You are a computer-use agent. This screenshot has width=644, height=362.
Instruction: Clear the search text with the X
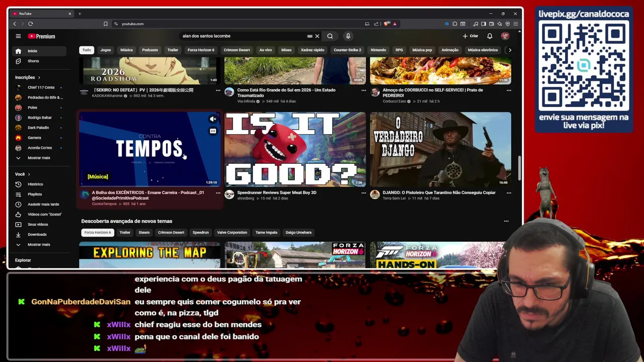(317, 36)
